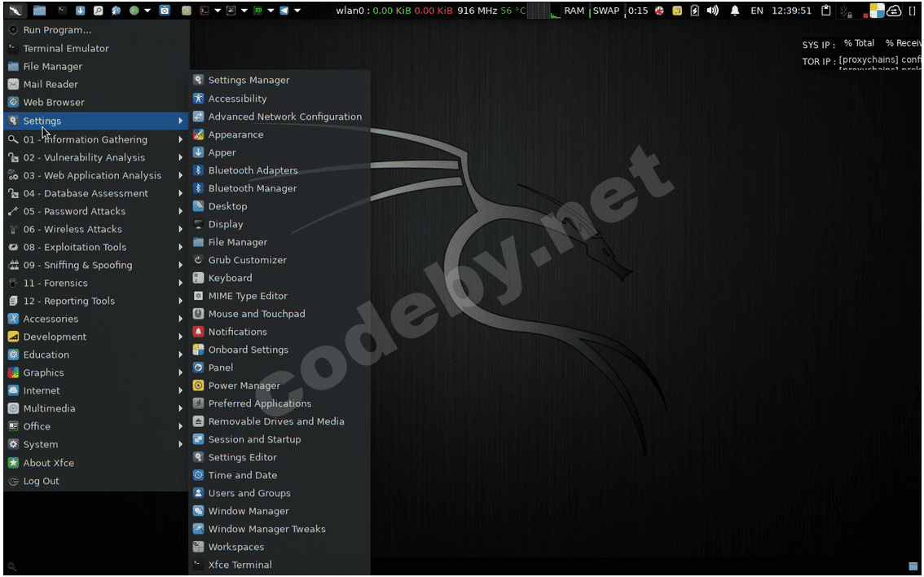Click the Accessibility icon in submenu
This screenshot has height=577, width=924.
(x=199, y=99)
